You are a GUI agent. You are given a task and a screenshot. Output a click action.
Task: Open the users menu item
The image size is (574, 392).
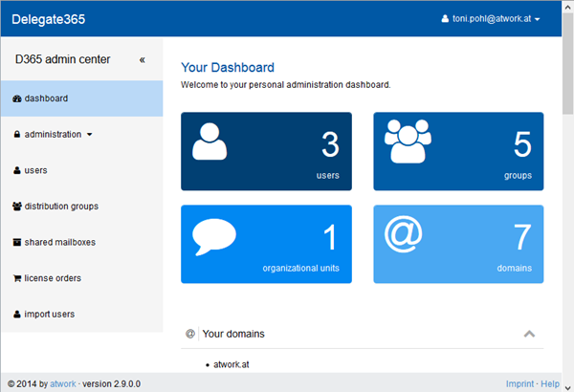[x=35, y=170]
